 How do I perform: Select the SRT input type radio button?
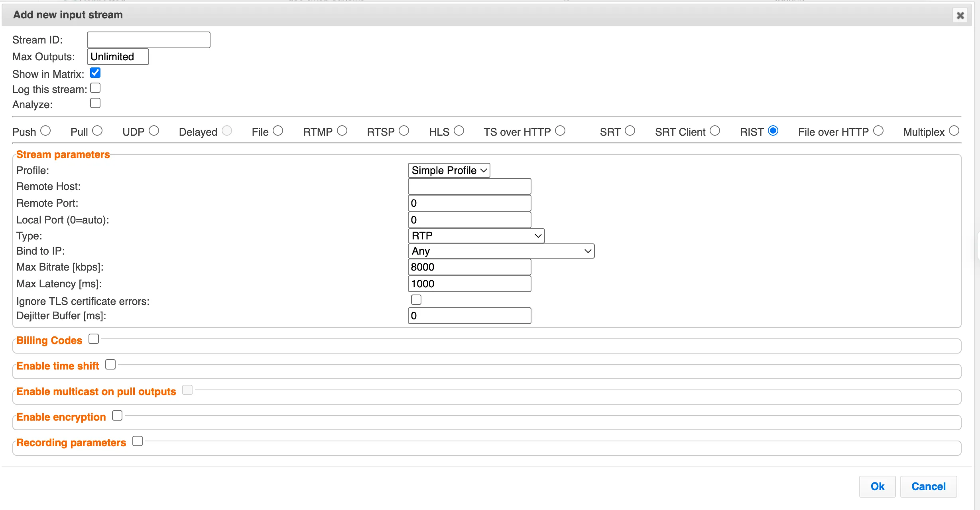(x=630, y=131)
